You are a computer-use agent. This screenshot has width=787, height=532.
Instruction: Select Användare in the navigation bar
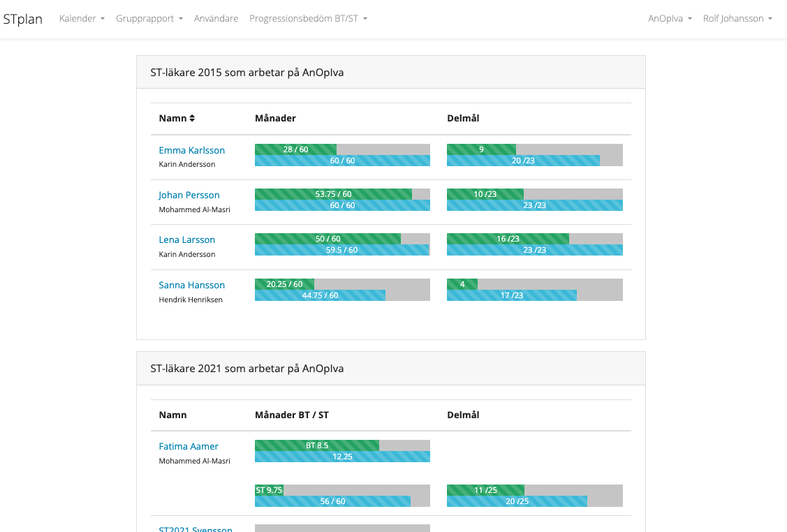click(216, 18)
